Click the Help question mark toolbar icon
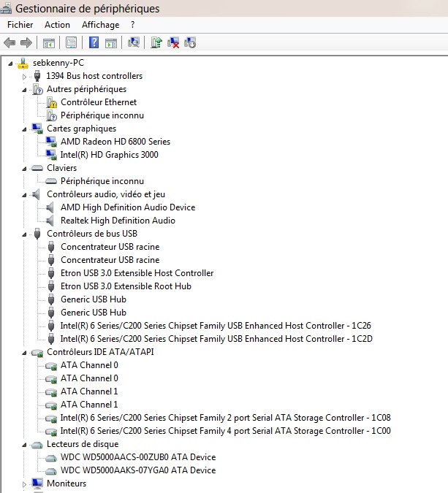Viewport: 448px width, 493px height. click(x=94, y=42)
